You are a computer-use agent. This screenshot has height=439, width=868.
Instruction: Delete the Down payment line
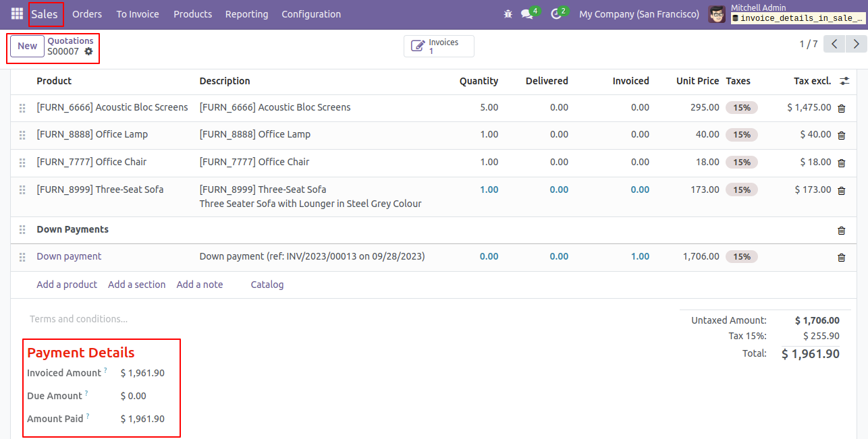pos(841,257)
